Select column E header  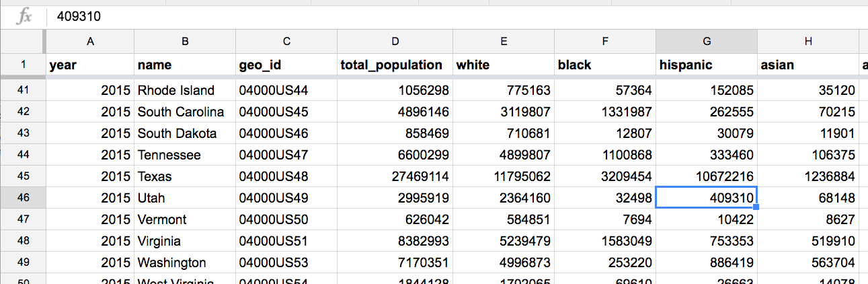point(504,41)
